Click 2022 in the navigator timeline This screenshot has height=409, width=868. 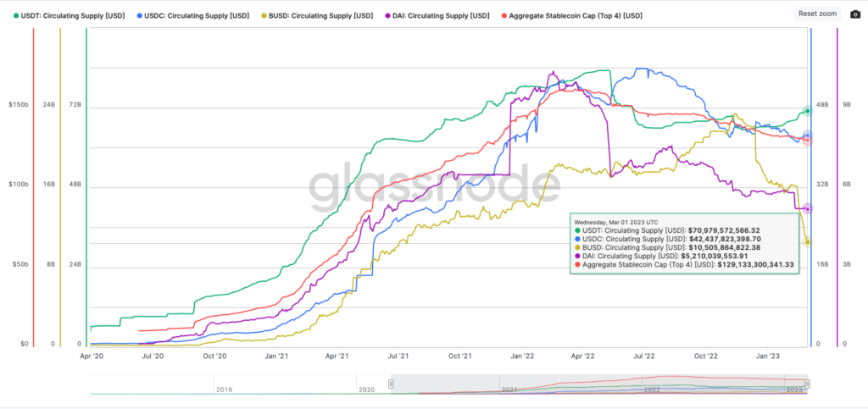pyautogui.click(x=652, y=390)
